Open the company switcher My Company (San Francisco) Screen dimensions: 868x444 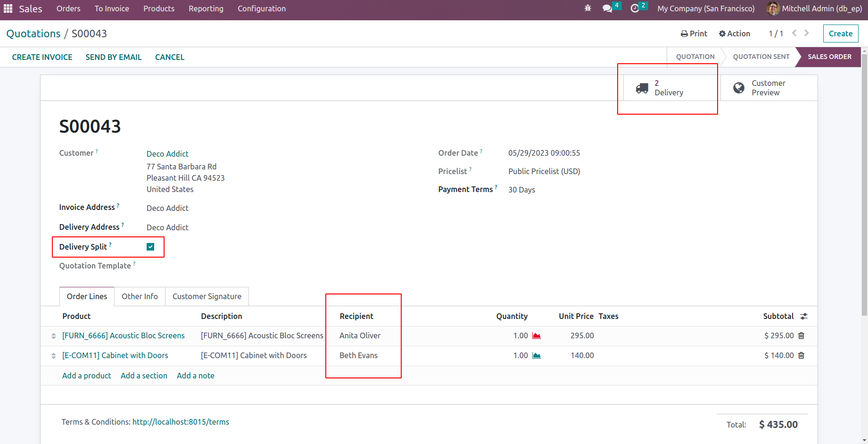tap(706, 8)
